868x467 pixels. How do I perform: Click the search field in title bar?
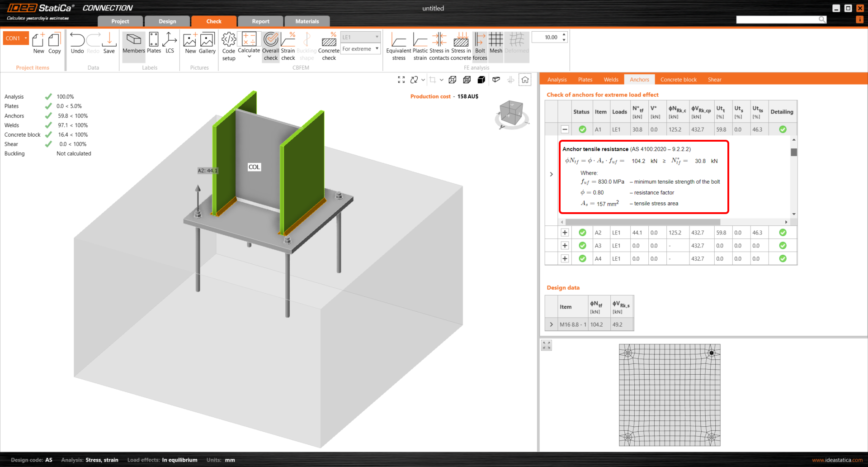tap(778, 19)
